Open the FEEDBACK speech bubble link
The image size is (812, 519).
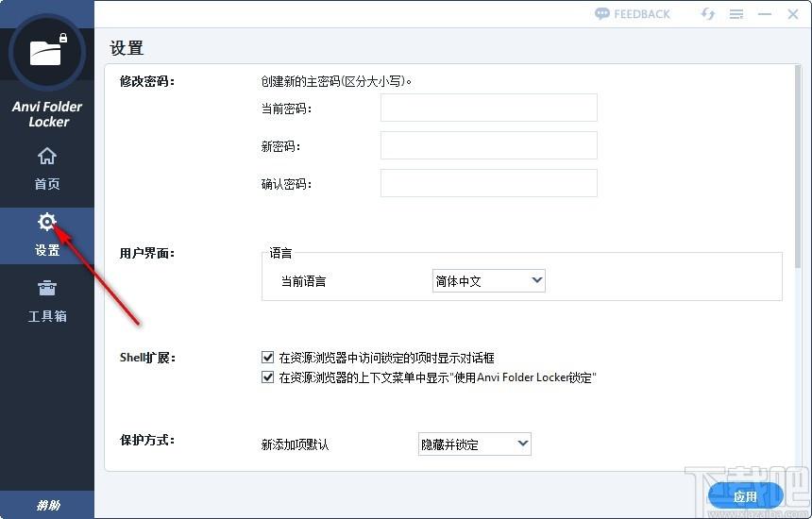[x=633, y=14]
